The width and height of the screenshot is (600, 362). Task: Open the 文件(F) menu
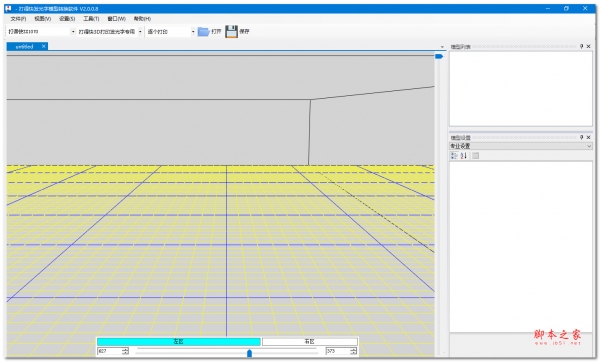coord(18,19)
